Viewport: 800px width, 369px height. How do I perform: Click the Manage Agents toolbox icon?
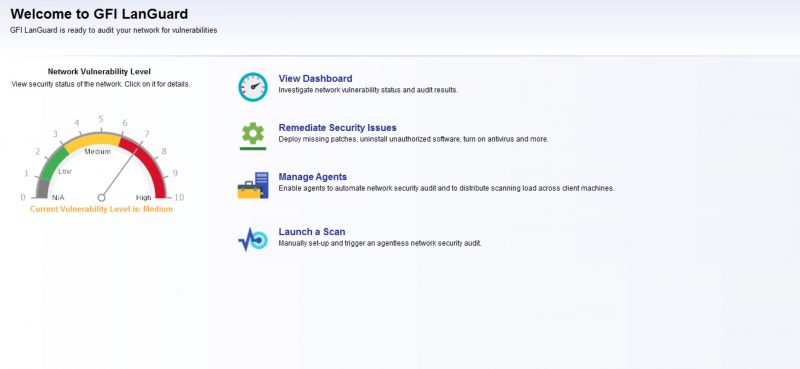click(x=253, y=185)
